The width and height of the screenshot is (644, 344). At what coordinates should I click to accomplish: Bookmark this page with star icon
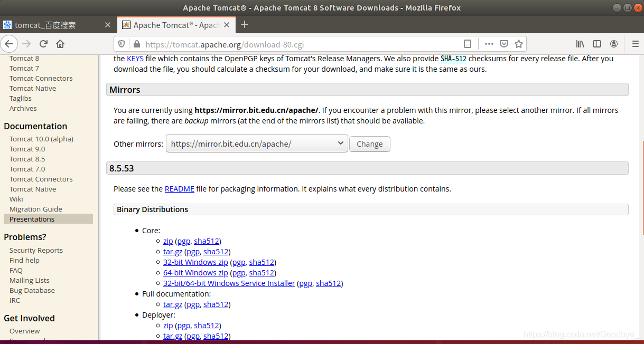[519, 44]
